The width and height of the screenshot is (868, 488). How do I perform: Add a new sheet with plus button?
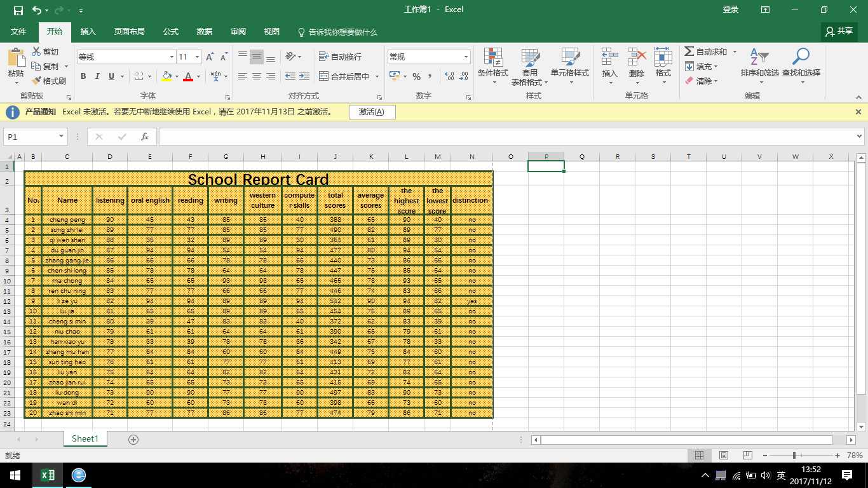pyautogui.click(x=133, y=439)
